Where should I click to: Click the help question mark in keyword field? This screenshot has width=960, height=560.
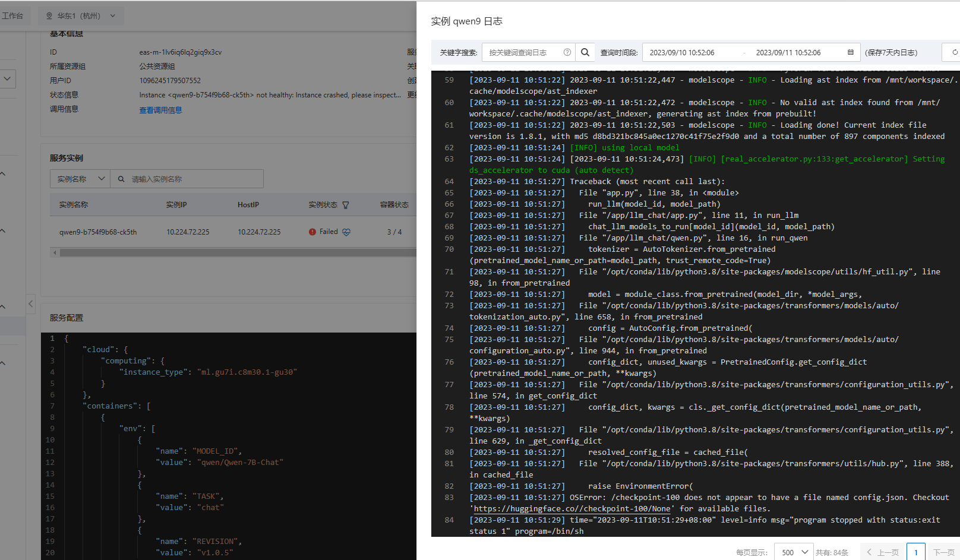[567, 52]
